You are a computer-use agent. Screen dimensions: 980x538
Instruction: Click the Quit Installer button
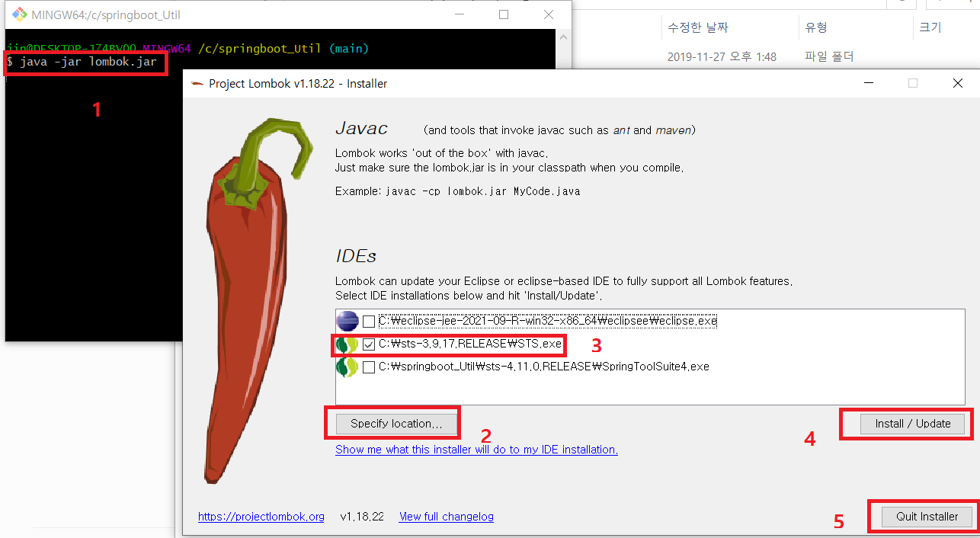(927, 517)
